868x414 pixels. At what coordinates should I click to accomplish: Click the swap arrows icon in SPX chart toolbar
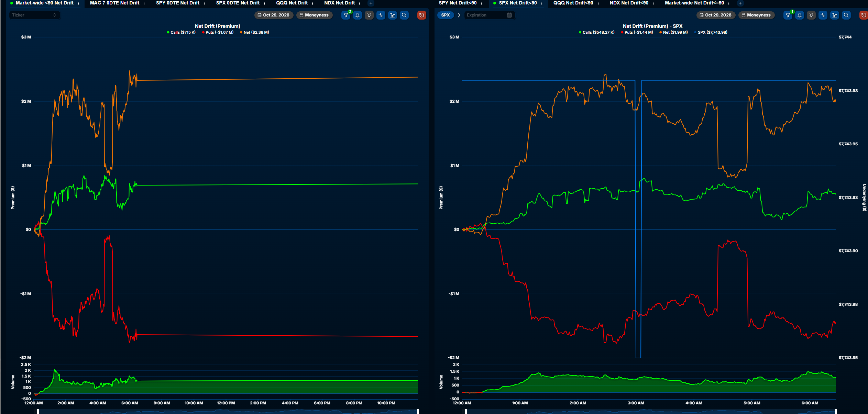click(823, 15)
